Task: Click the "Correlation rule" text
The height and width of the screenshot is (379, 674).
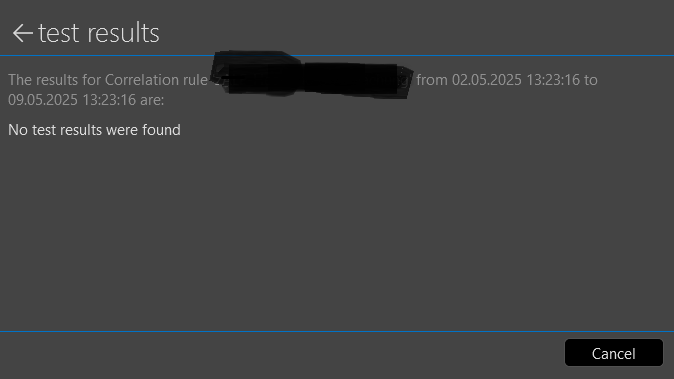Action: pyautogui.click(x=156, y=80)
